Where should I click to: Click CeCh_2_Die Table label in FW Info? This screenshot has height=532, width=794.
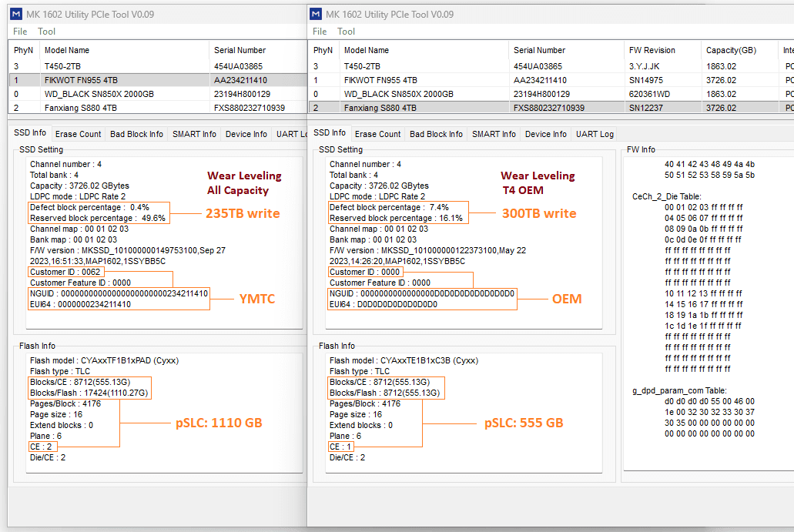coord(666,196)
